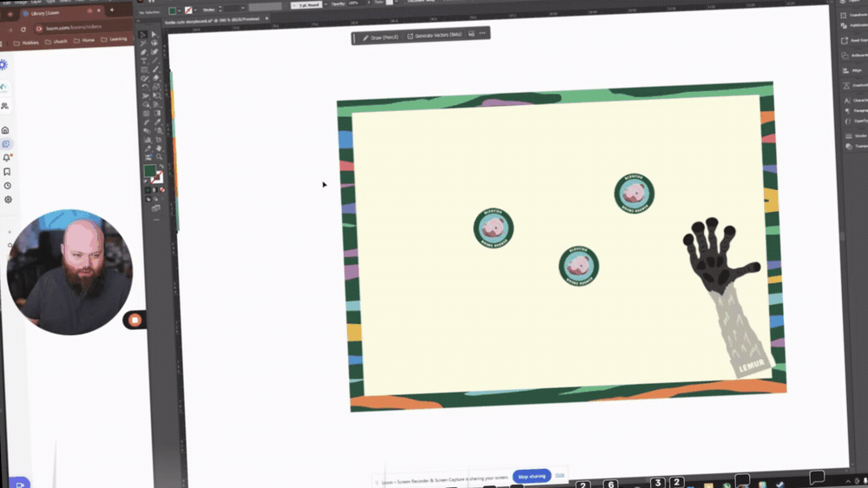Open the control bar fill color dropdown

(180, 10)
